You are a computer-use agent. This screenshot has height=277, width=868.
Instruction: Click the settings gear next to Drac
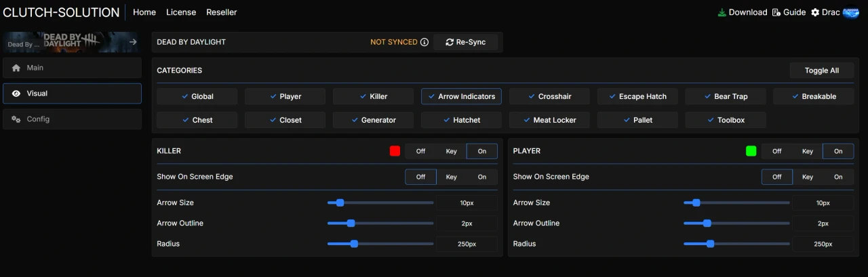pos(815,12)
